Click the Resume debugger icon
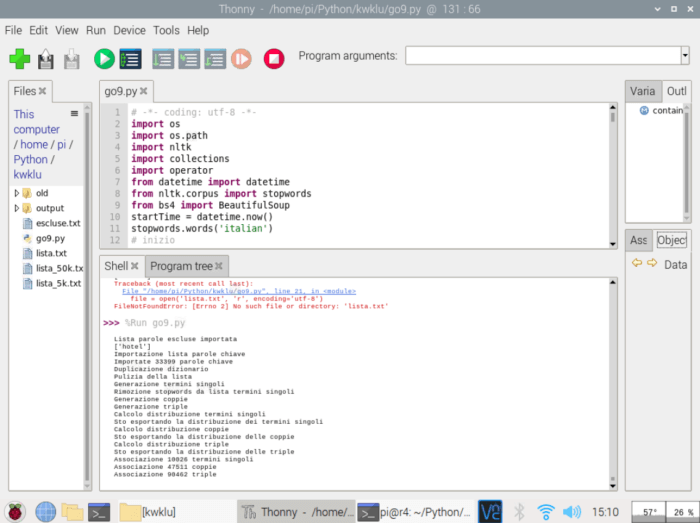 (x=240, y=59)
